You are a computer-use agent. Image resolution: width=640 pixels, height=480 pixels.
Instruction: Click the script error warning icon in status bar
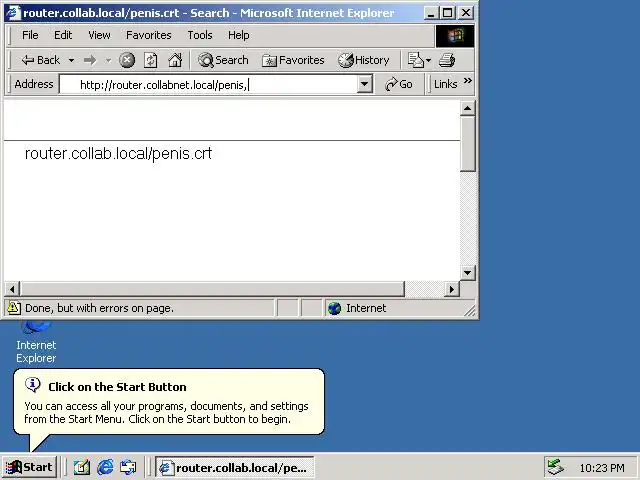(13, 308)
